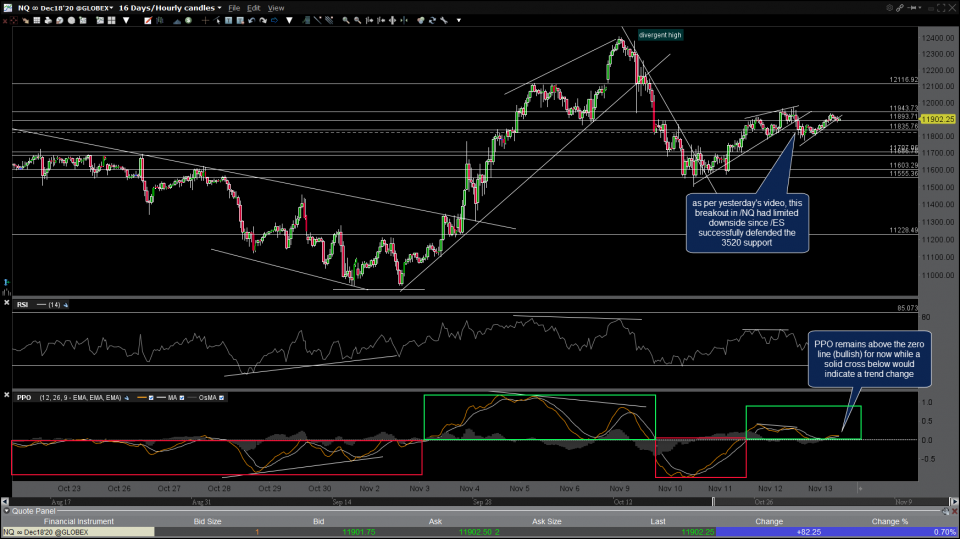
Task: Click the Financial Instrument column header
Action: [x=79, y=521]
